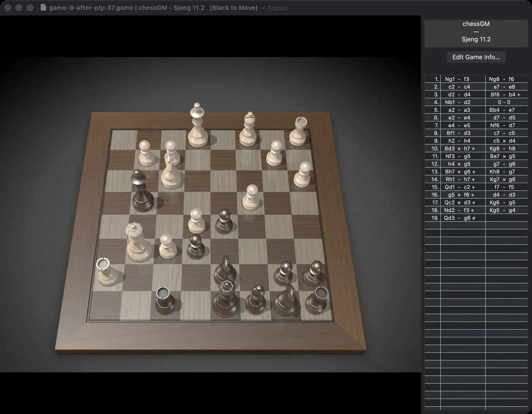Viewport: 532px width, 414px height.
Task: Select black move 'Ng8 - f6' in move list
Action: [507, 79]
